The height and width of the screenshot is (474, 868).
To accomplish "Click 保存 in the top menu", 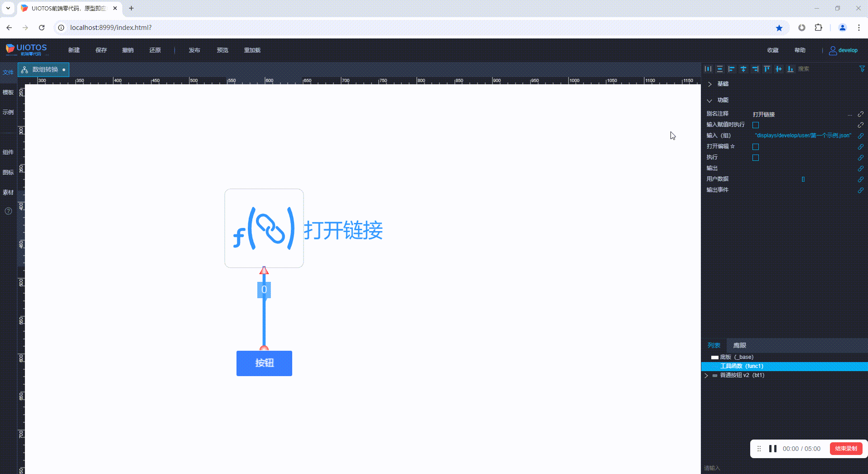I will [101, 50].
